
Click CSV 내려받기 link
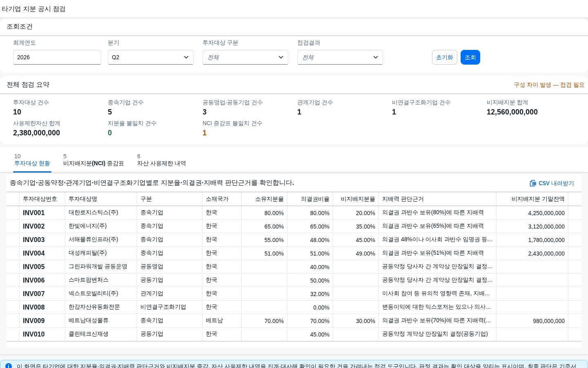pos(552,183)
